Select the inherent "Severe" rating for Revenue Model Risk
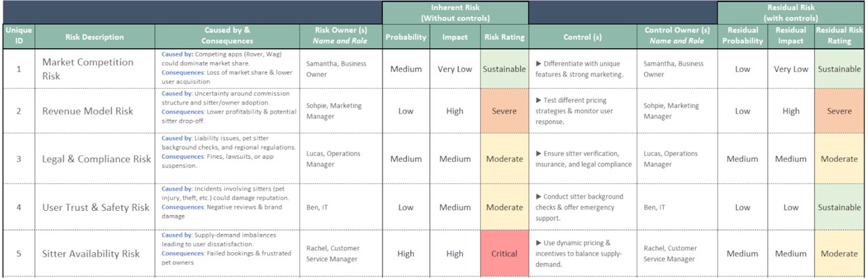The width and height of the screenshot is (868, 278). coord(502,111)
